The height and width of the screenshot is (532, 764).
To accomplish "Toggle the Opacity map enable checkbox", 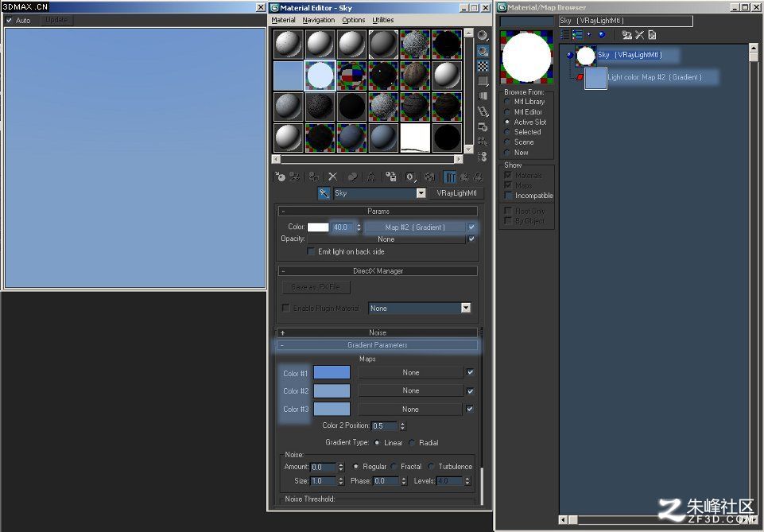I will pos(471,239).
